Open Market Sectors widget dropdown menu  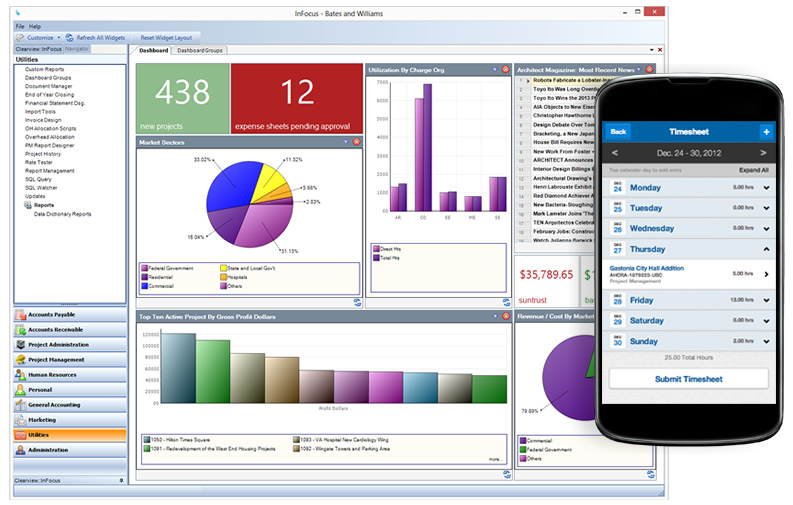[346, 142]
